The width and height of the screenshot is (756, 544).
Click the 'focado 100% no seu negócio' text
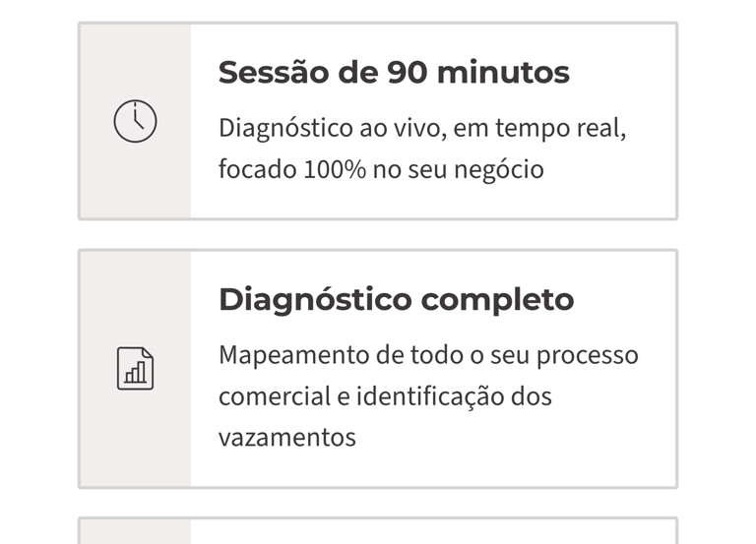tap(381, 169)
